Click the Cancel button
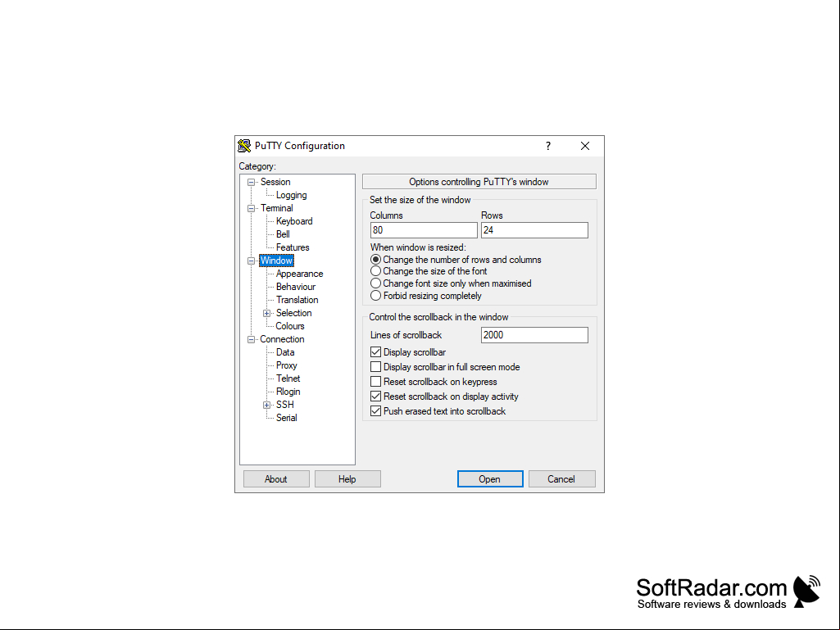The width and height of the screenshot is (840, 630). (x=561, y=479)
